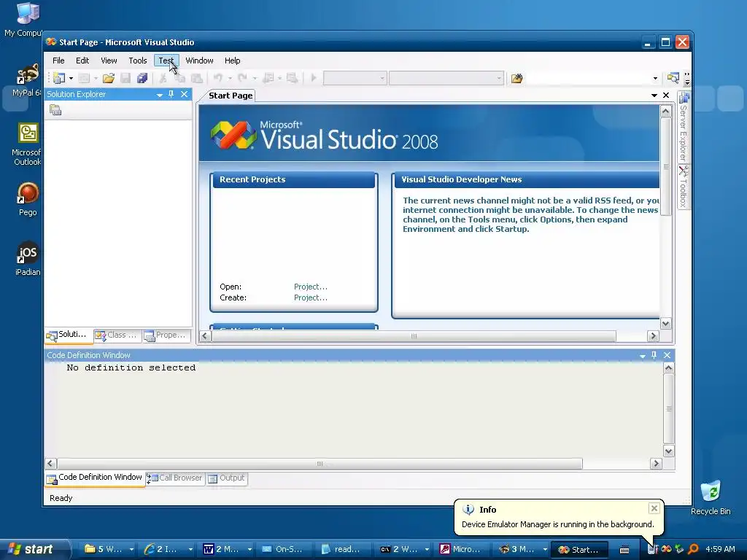This screenshot has height=560, width=747.
Task: Switch to the Class View tab
Action: (x=117, y=335)
